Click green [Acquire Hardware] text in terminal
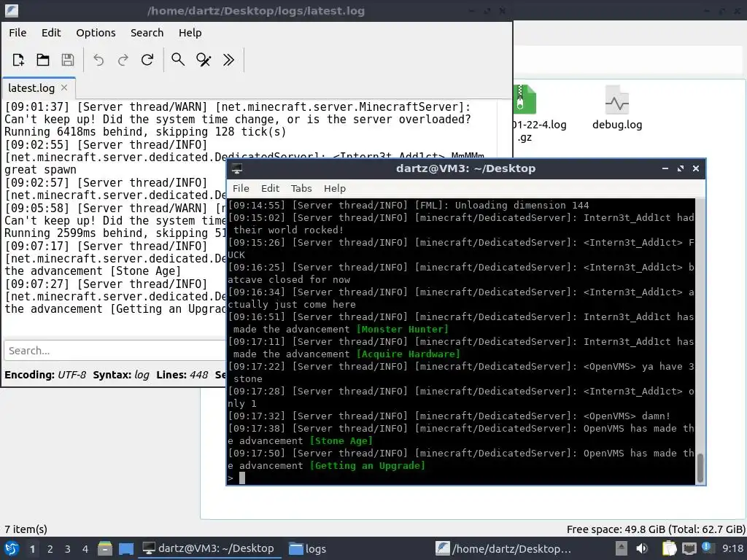The height and width of the screenshot is (560, 747). [409, 354]
